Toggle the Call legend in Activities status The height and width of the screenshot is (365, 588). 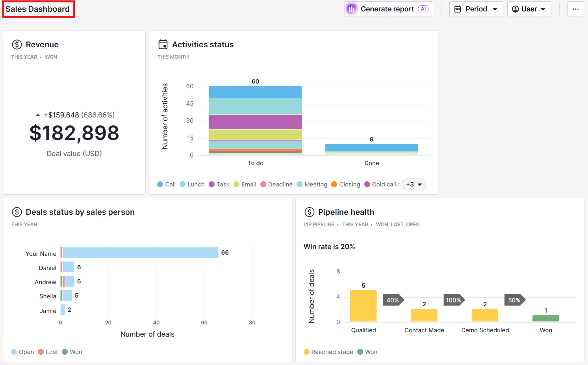click(x=166, y=184)
